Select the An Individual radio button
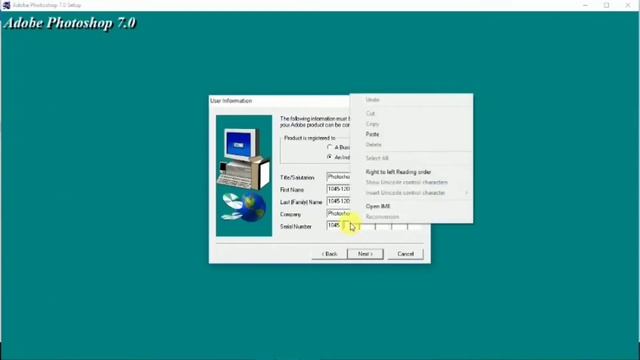The height and width of the screenshot is (360, 640). click(330, 157)
